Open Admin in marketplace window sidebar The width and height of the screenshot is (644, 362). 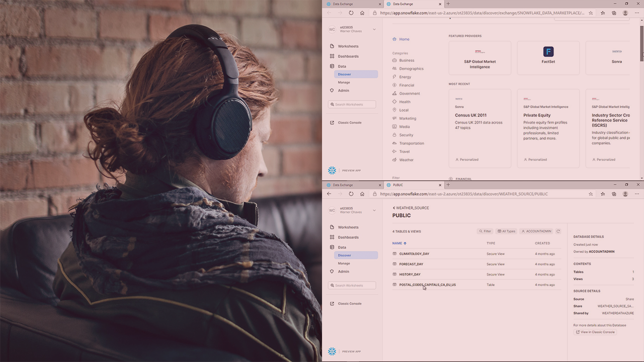coord(339,90)
